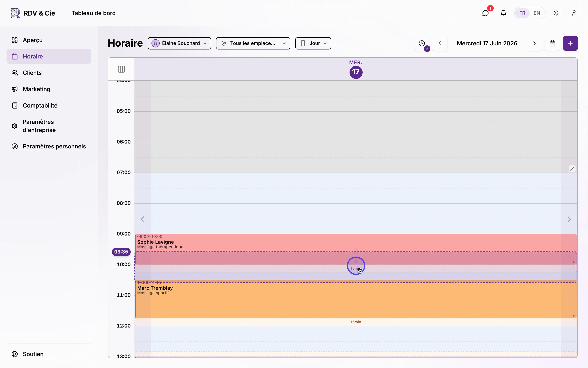588x368 pixels.
Task: Click the Soutien lifebuoy icon
Action: pos(15,354)
